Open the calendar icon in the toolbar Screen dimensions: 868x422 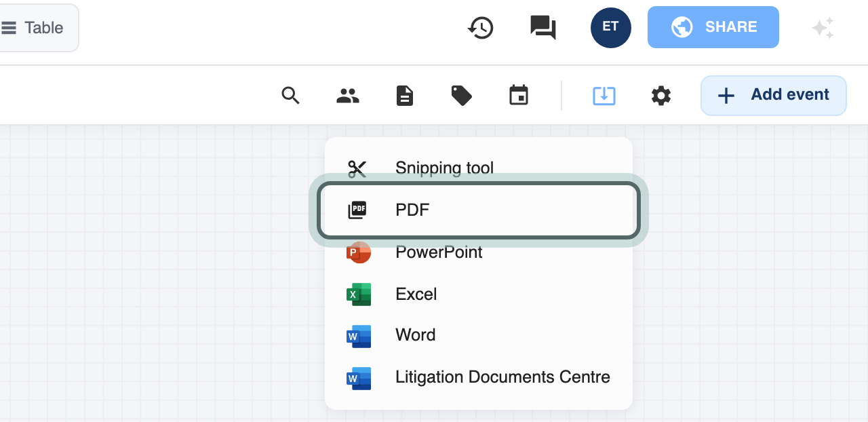pyautogui.click(x=519, y=96)
